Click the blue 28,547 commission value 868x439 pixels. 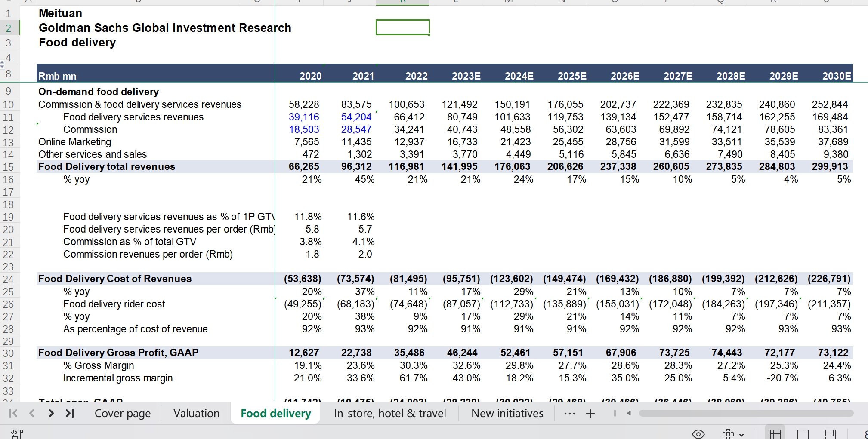click(356, 129)
